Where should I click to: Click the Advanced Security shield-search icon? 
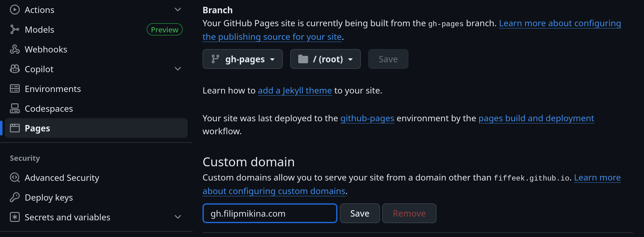pyautogui.click(x=15, y=178)
